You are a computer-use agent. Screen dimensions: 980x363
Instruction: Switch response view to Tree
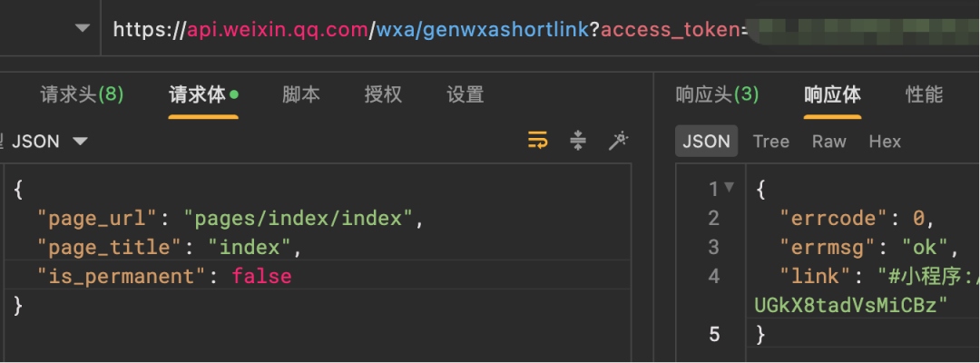coord(771,142)
